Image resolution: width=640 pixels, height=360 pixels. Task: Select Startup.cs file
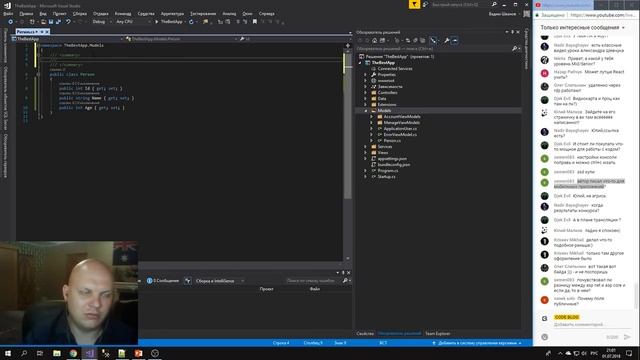point(386,177)
